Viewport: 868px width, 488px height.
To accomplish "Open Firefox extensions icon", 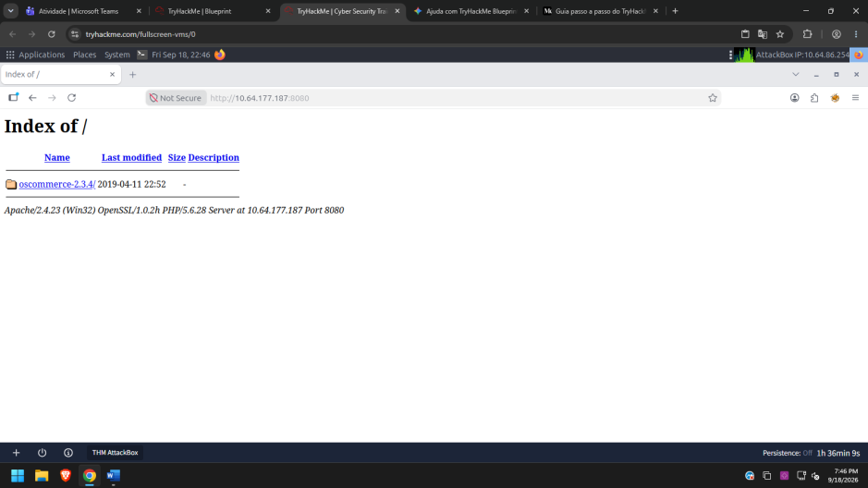I will coord(814,98).
